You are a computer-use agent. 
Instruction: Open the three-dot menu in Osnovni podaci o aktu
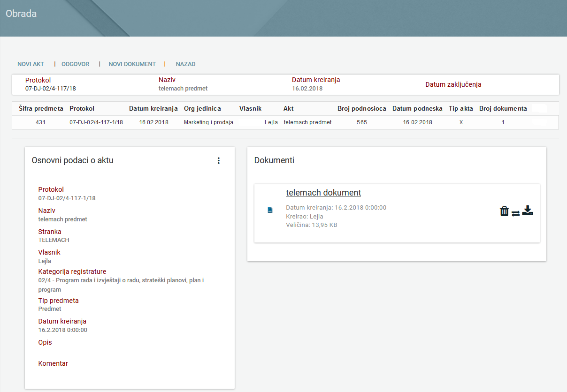(x=218, y=160)
